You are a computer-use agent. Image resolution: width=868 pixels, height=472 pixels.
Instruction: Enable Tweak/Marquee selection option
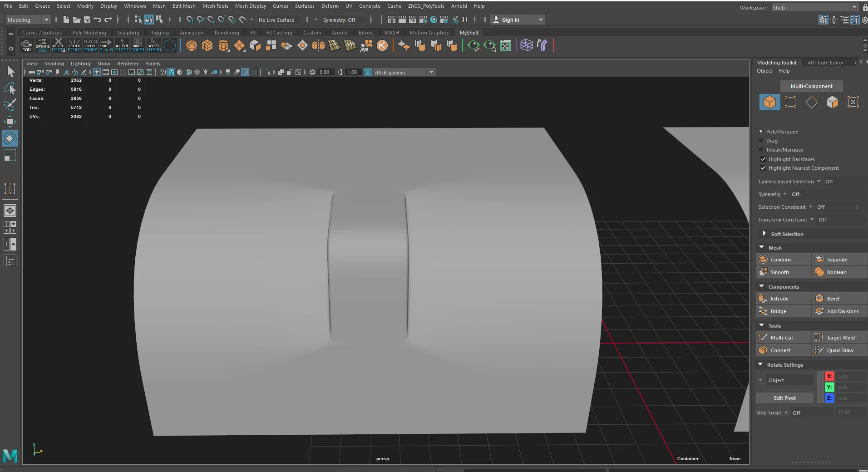pyautogui.click(x=761, y=150)
